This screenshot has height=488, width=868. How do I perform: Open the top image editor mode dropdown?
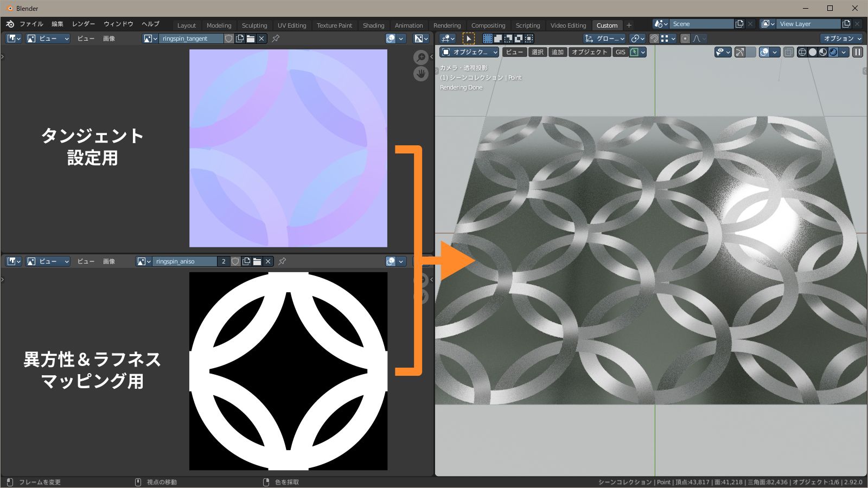point(48,38)
